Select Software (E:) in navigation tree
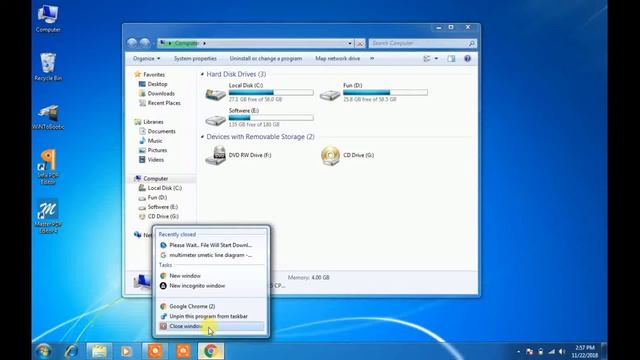The width and height of the screenshot is (640, 360). (x=158, y=207)
